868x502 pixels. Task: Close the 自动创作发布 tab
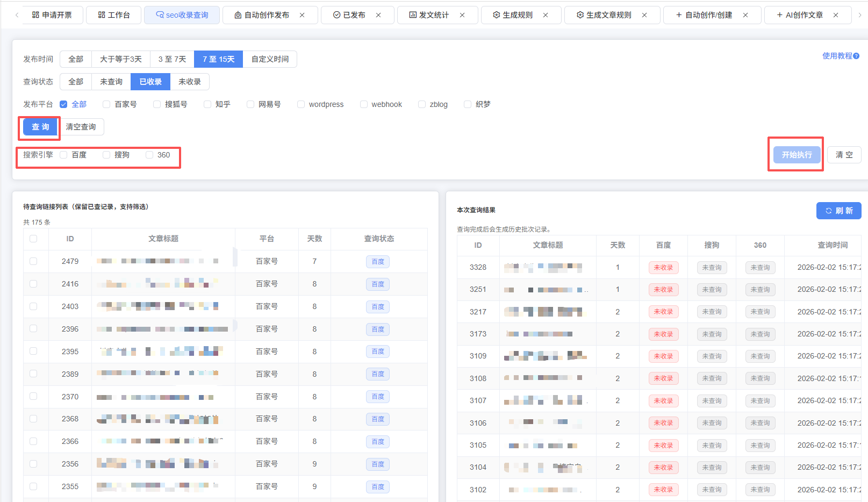pos(302,15)
